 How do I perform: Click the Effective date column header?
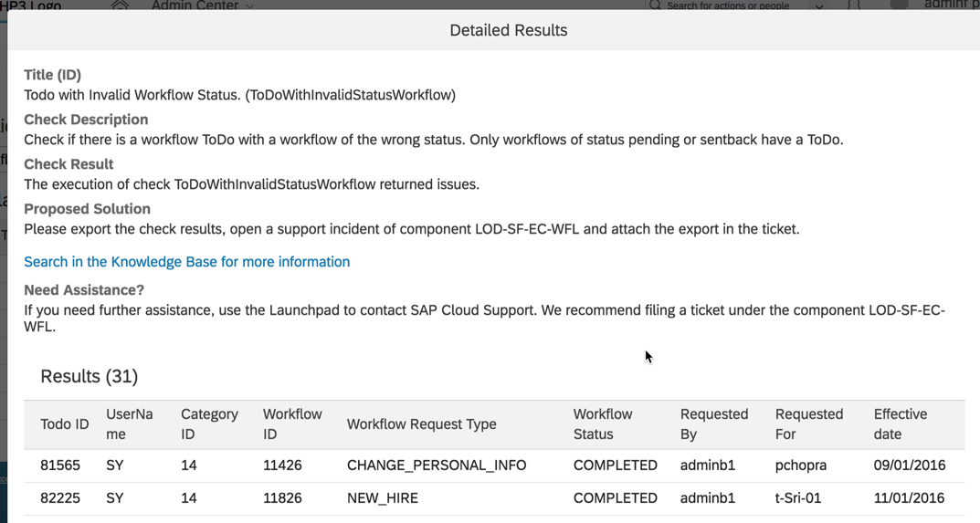tap(901, 424)
